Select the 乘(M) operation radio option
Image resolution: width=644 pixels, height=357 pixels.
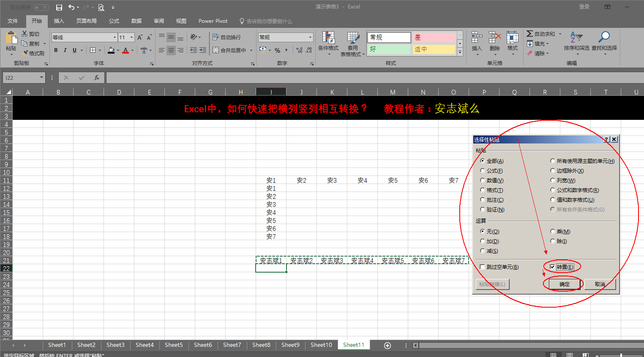[553, 231]
